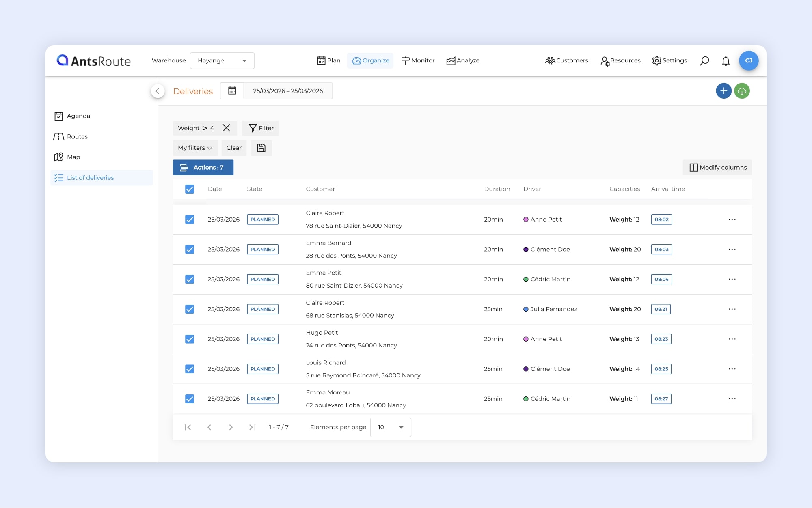Click the green cloud import icon
812x508 pixels.
(742, 91)
